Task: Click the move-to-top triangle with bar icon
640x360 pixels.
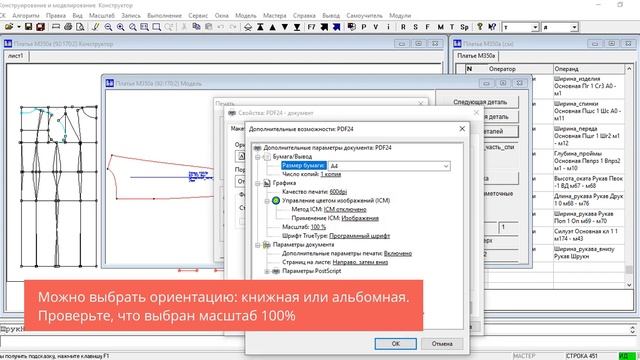Action: point(260,27)
